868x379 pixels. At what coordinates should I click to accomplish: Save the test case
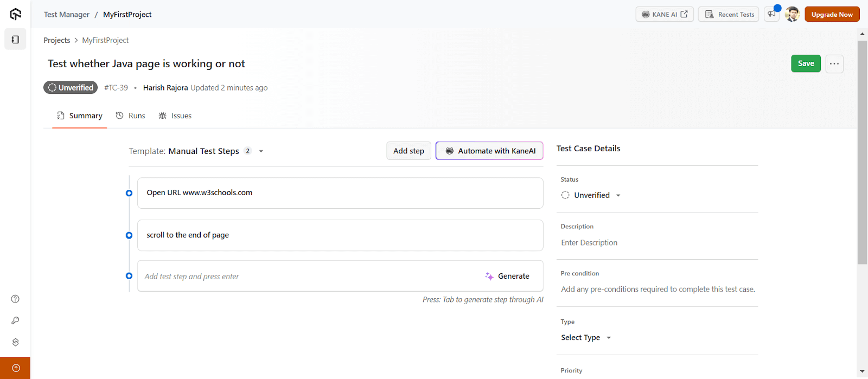pos(806,63)
